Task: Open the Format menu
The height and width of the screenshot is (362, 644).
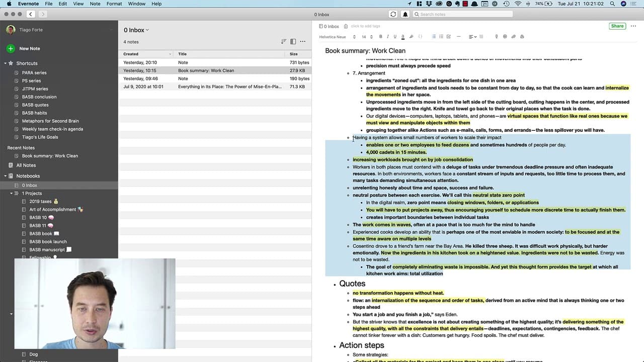Action: 114,4
